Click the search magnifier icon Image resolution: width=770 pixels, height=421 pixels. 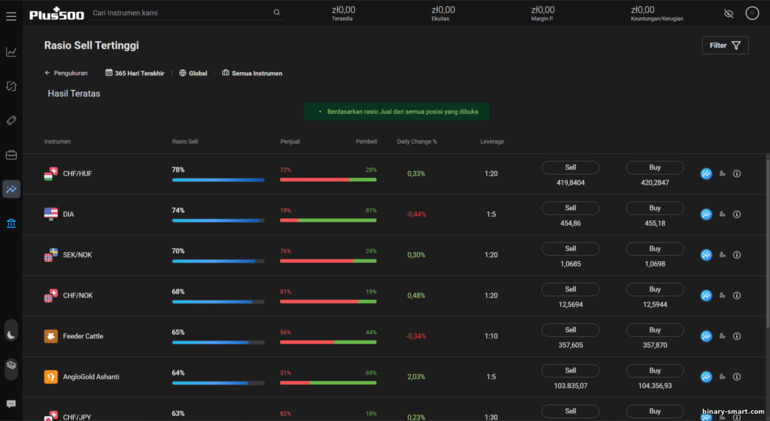277,13
